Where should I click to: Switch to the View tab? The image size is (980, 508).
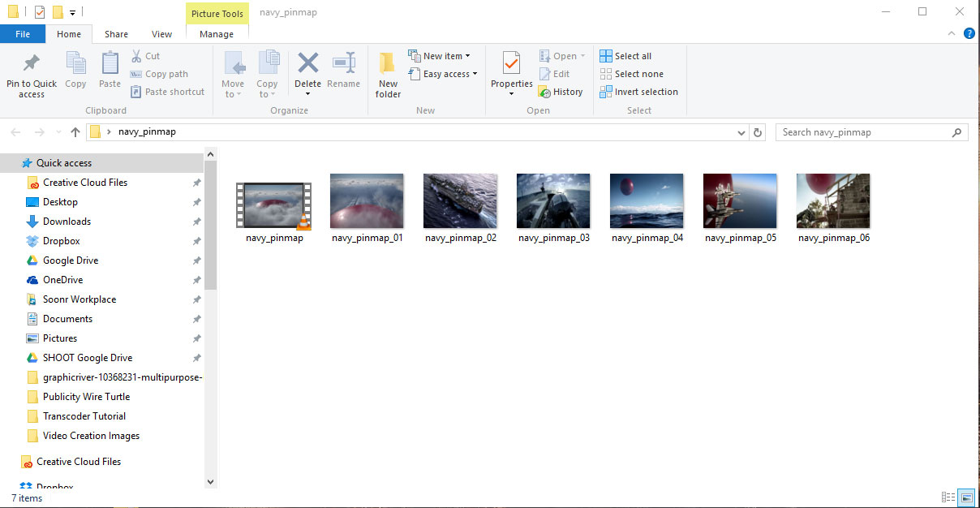(162, 34)
